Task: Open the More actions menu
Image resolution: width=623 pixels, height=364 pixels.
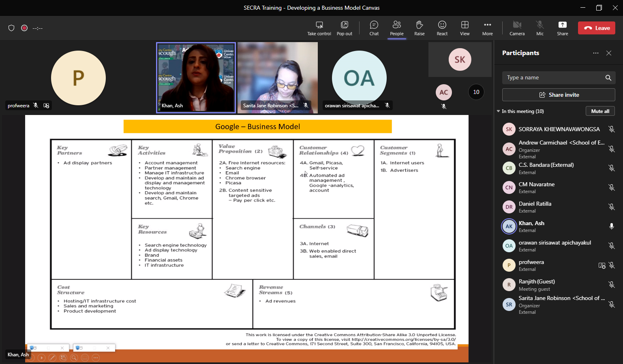Action: [x=488, y=28]
